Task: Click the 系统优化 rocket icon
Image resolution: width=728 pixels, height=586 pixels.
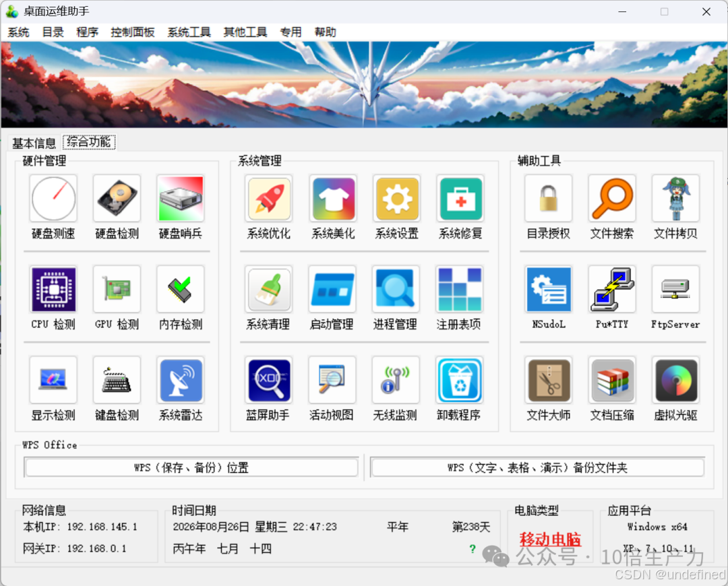Action: (x=269, y=199)
